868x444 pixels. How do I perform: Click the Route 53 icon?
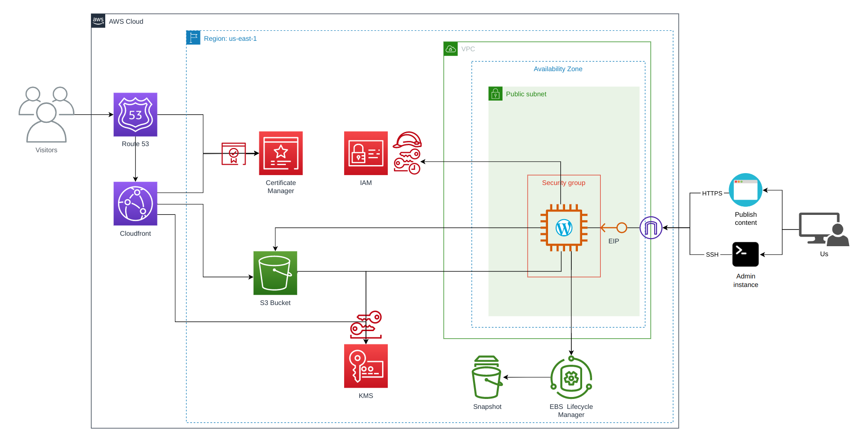135,114
